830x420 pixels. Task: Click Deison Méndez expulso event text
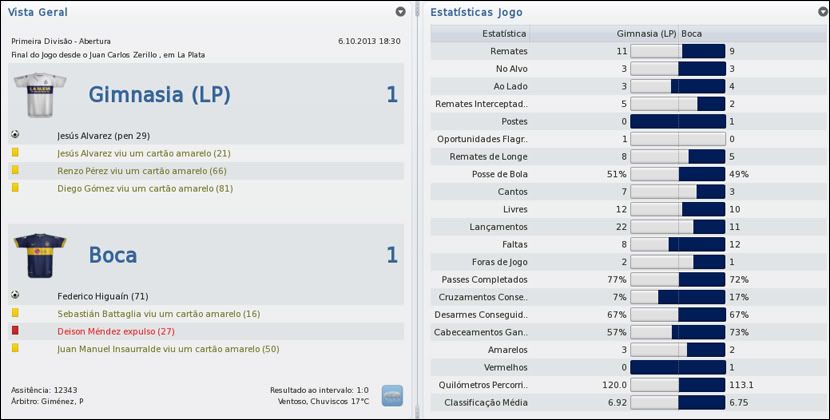point(116,331)
